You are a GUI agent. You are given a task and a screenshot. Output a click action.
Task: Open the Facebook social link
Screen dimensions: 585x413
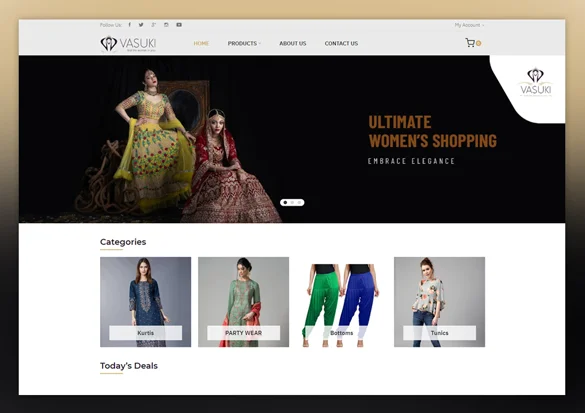[129, 25]
